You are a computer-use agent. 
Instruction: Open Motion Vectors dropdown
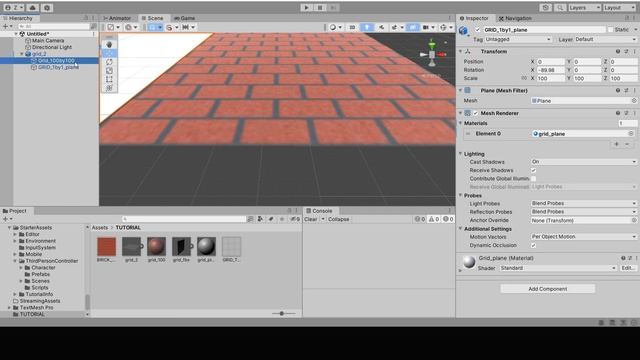584,237
